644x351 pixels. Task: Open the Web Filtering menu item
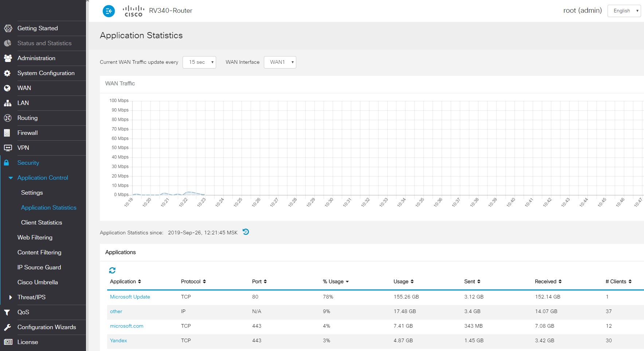35,238
